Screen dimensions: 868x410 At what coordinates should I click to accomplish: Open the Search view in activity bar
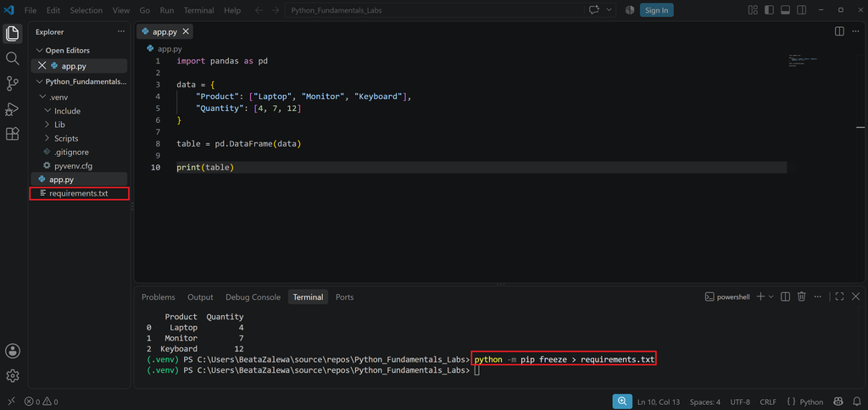click(12, 58)
